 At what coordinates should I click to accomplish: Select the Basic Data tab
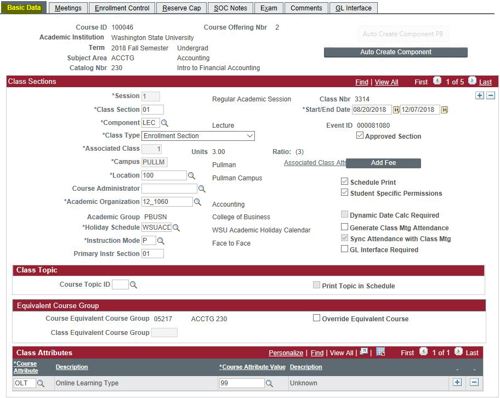pos(24,8)
